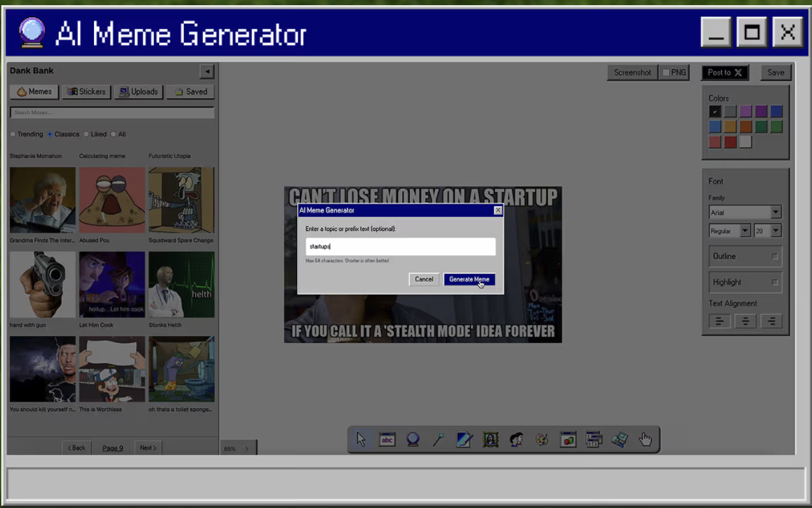Open the font family Arial dropdown
Screen dimensions: 812x508
(745, 212)
